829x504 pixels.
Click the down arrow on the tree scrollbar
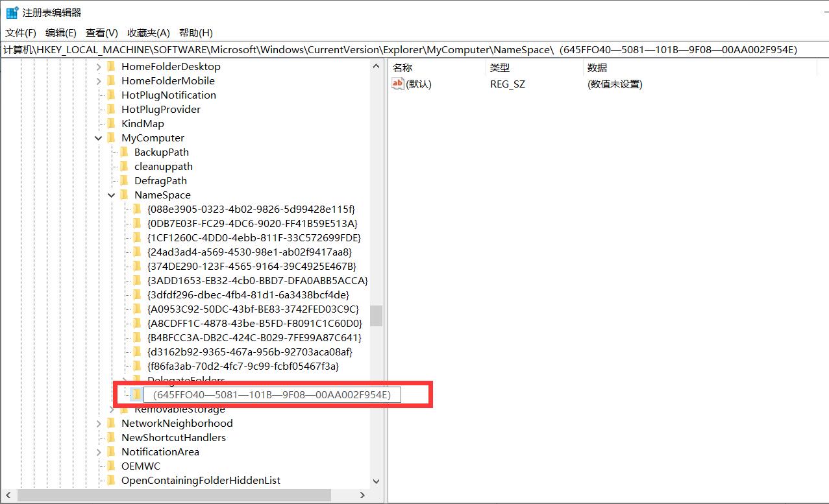coord(377,481)
